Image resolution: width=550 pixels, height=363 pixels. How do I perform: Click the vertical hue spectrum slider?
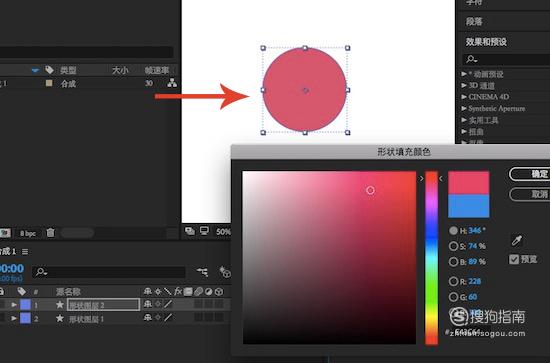[431, 258]
